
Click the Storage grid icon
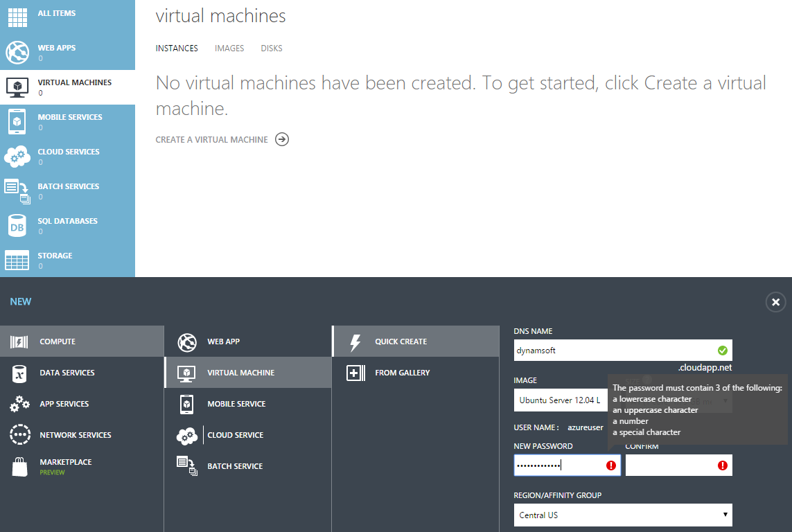point(17,260)
